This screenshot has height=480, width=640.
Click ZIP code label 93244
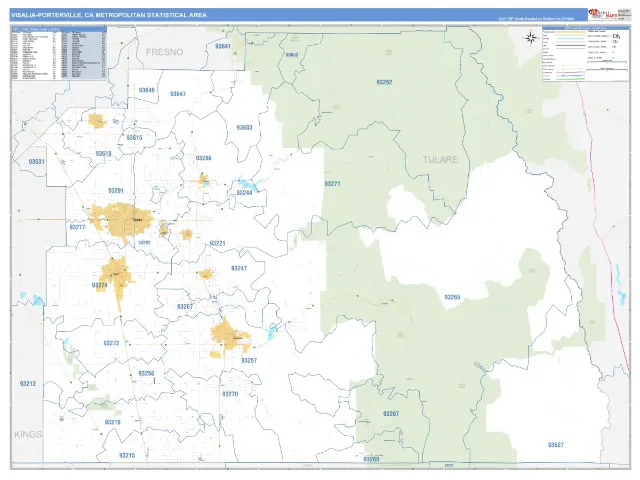244,193
